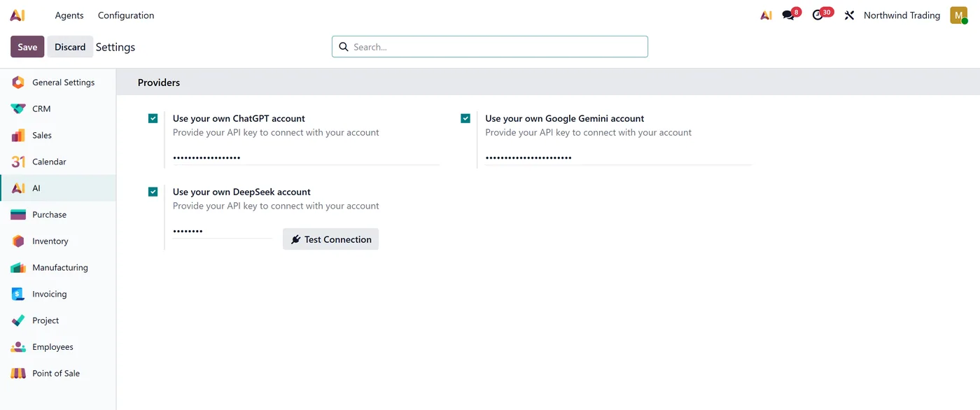The image size is (980, 410).
Task: Click the Inventory sidebar icon
Action: (18, 241)
